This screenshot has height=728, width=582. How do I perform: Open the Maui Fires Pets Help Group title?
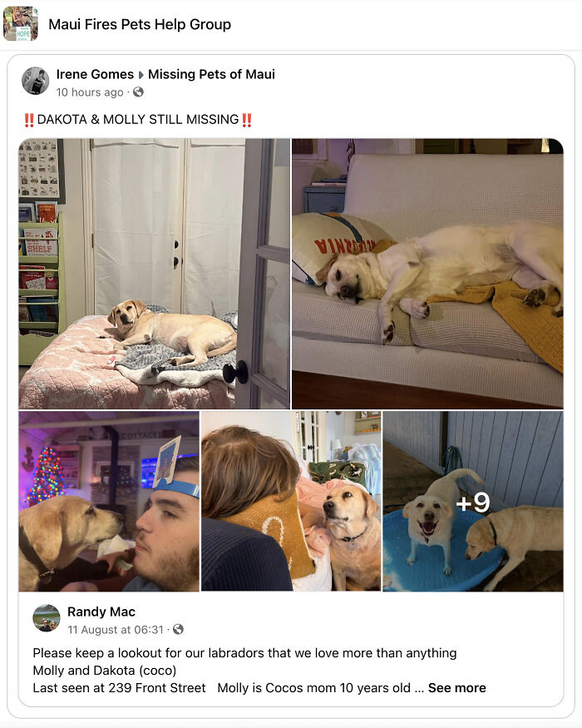pos(140,24)
